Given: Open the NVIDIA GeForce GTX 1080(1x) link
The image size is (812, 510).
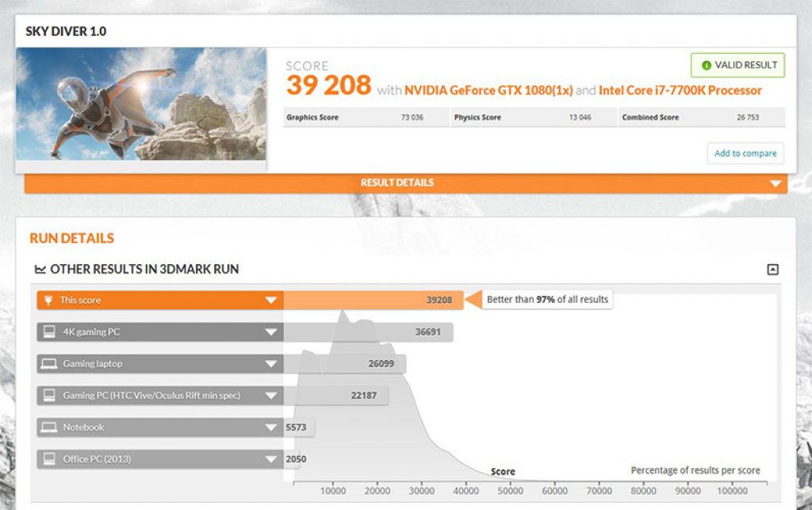Looking at the screenshot, I should point(488,90).
